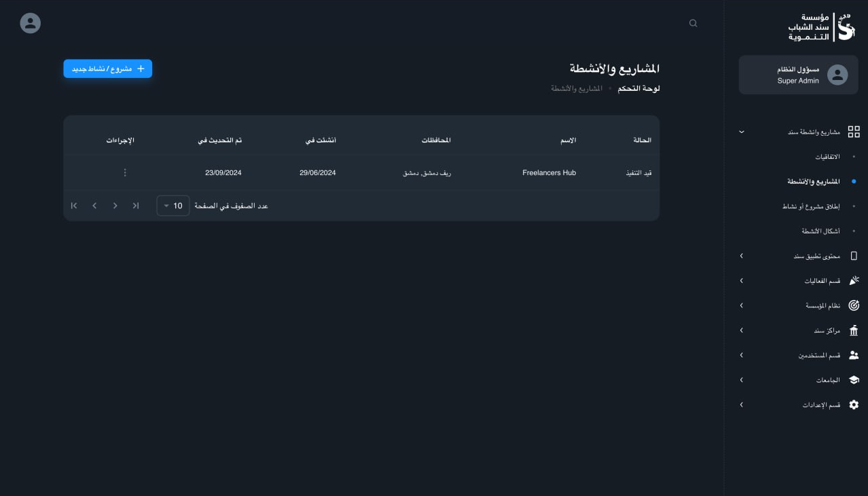This screenshot has height=496, width=868.
Task: Open the user avatar at top left
Action: coord(31,23)
